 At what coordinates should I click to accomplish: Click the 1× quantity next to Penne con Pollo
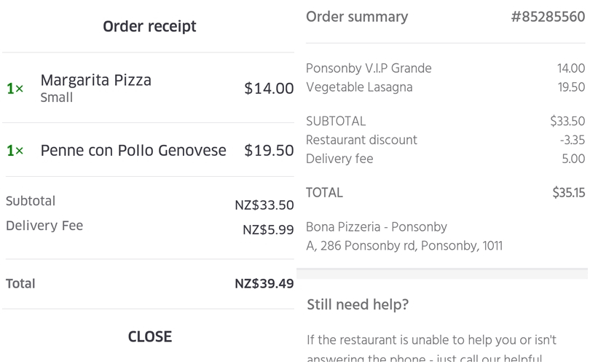[x=15, y=151]
